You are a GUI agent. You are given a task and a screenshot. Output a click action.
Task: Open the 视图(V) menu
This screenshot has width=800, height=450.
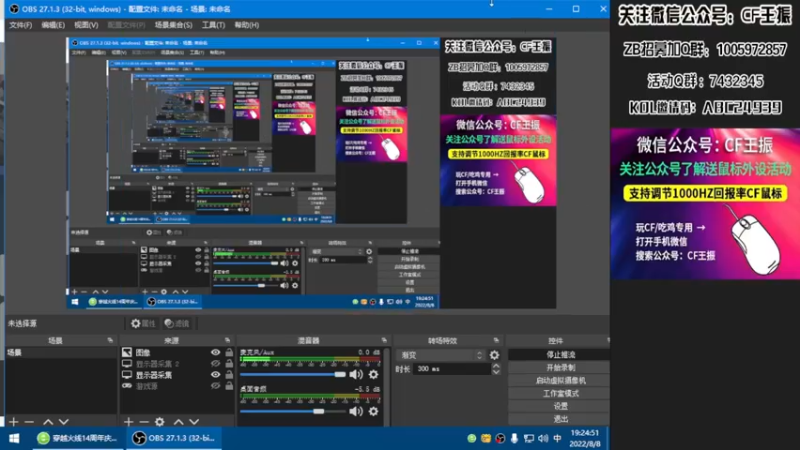click(x=86, y=25)
